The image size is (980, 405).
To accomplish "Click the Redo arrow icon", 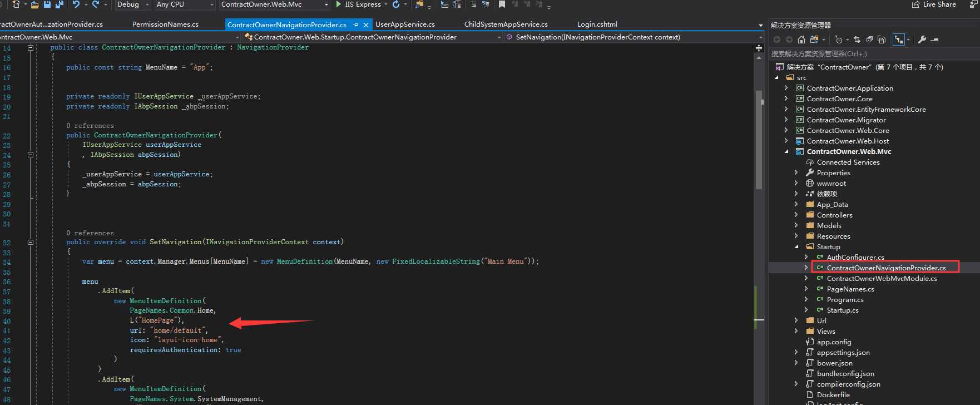I will [96, 4].
